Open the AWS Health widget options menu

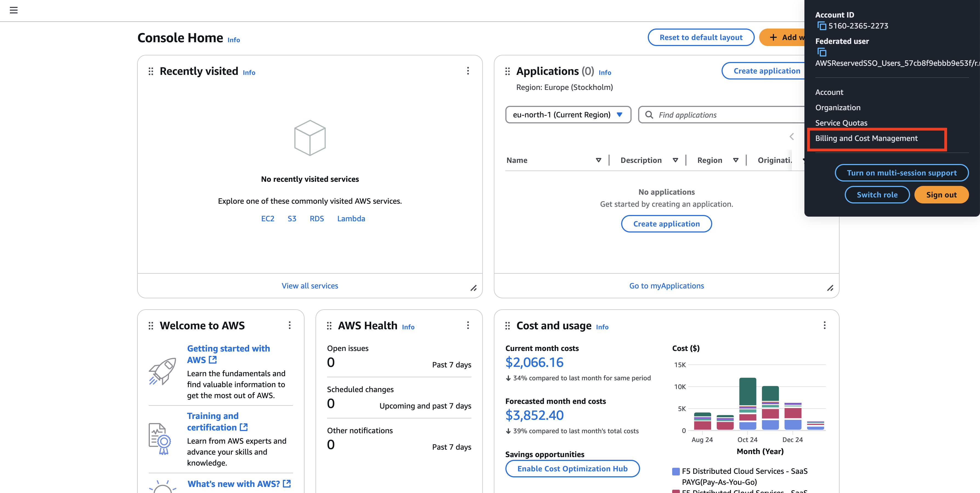tap(468, 325)
